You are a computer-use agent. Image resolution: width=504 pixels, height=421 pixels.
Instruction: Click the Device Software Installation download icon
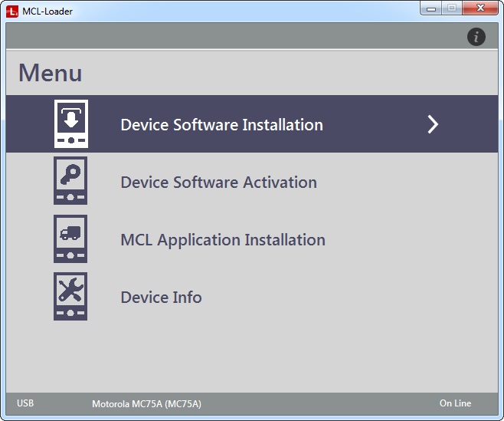click(x=71, y=124)
